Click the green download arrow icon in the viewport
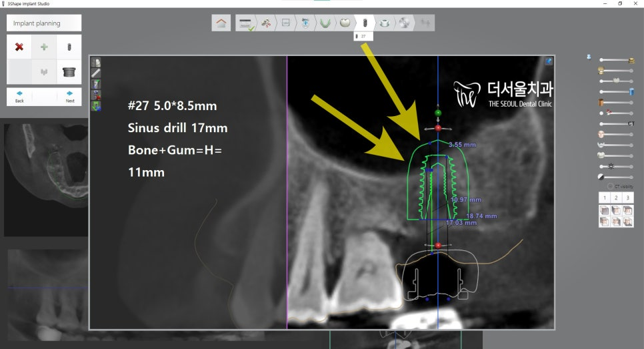644x349 pixels. point(96,105)
